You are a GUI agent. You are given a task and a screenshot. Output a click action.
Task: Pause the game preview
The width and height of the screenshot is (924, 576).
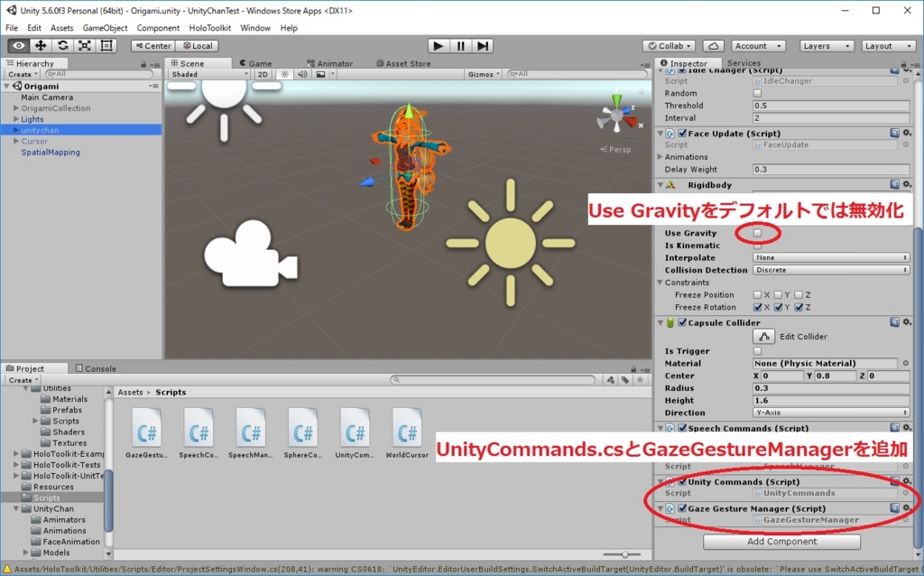point(460,46)
